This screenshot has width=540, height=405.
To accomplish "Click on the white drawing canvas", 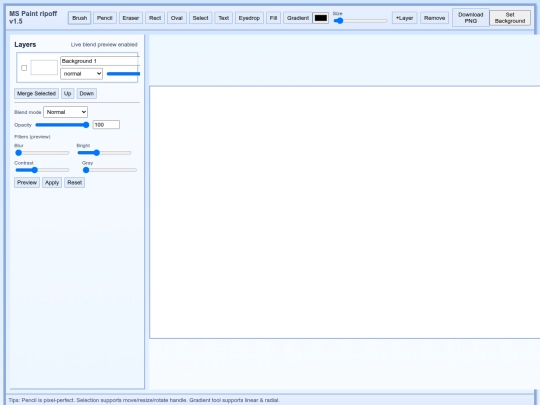I will pyautogui.click(x=344, y=212).
